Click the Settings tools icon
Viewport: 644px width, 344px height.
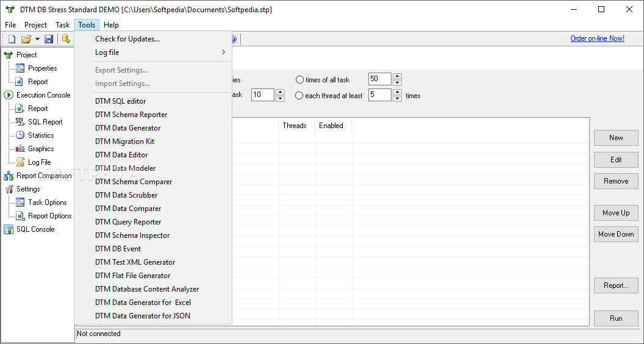click(8, 189)
